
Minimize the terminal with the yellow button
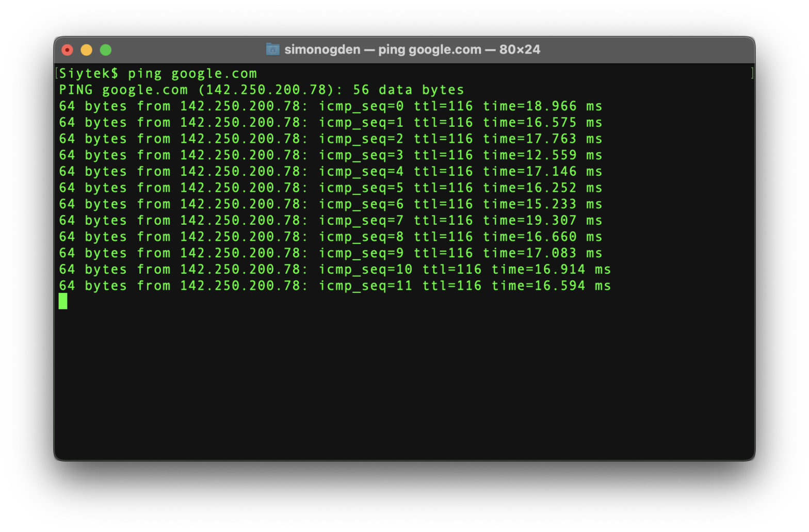click(x=86, y=50)
